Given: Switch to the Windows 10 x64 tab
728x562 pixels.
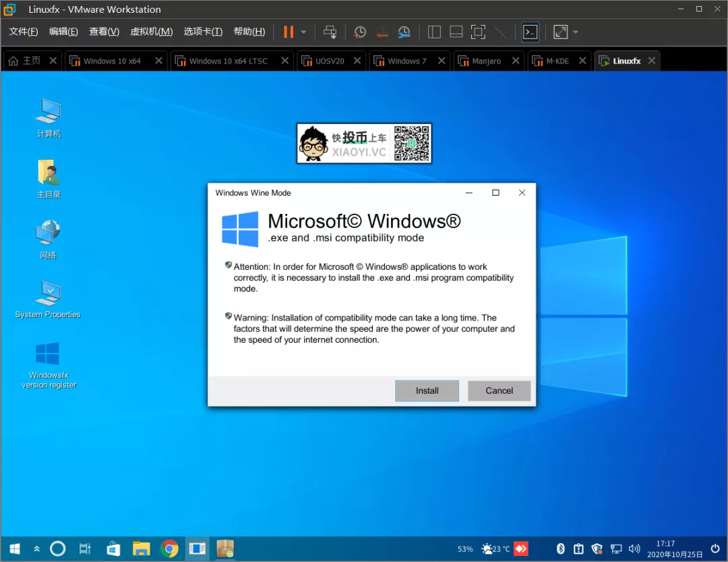Looking at the screenshot, I should coord(112,61).
